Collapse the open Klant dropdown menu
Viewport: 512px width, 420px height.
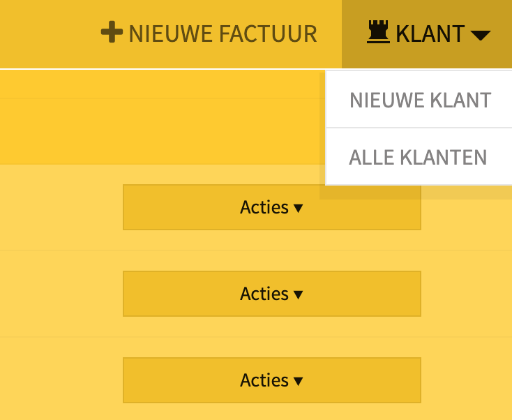click(x=427, y=34)
